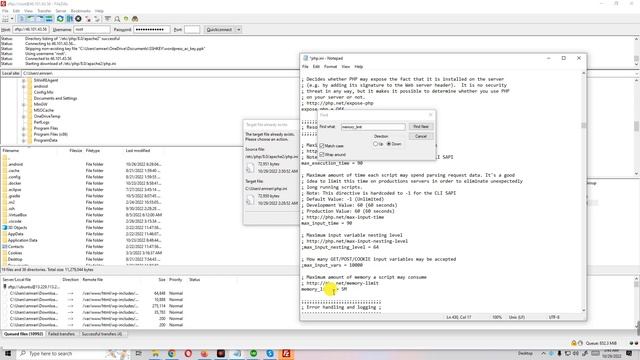Sort local files by Last modified column
640x360 pixels.
tap(138, 151)
